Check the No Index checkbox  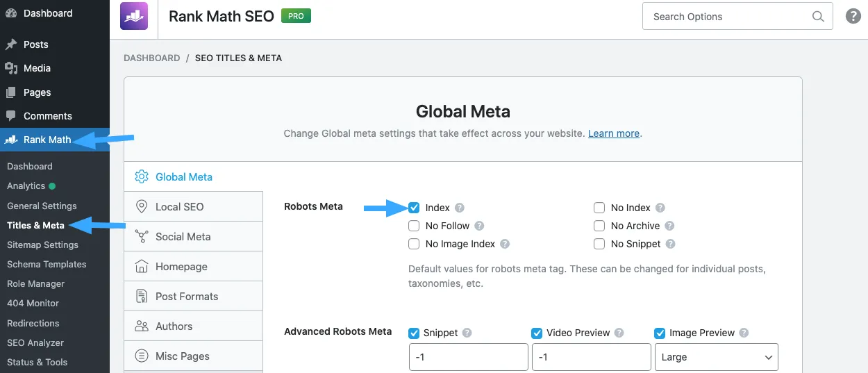click(599, 208)
